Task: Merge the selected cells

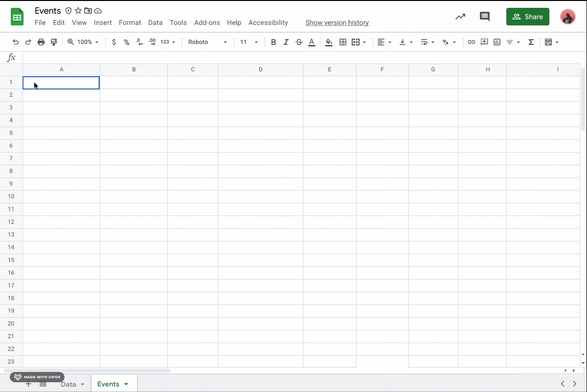Action: pos(356,42)
